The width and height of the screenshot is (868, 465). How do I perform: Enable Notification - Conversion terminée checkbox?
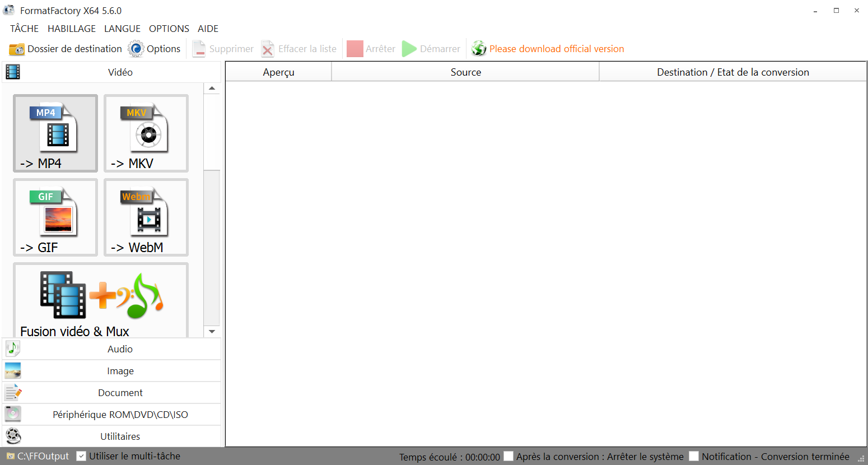[x=694, y=456]
